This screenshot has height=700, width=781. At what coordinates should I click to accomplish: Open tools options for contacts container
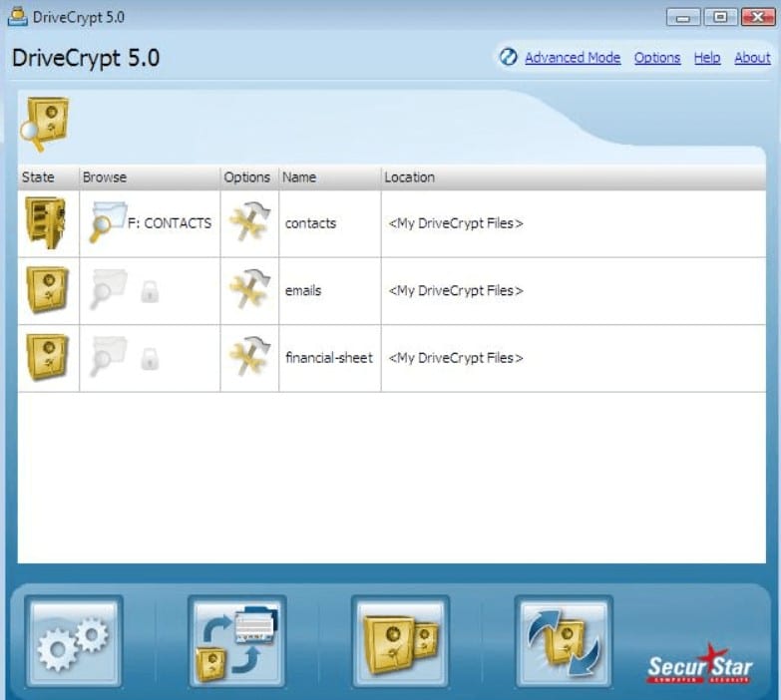point(249,221)
